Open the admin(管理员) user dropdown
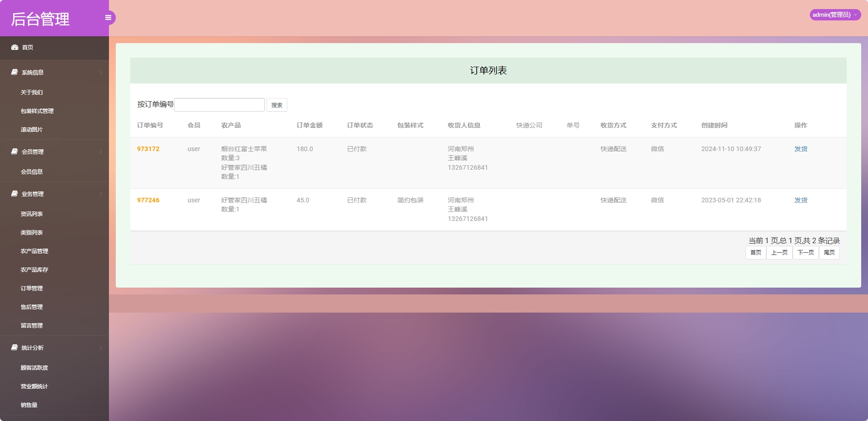This screenshot has width=868, height=421. pos(835,15)
